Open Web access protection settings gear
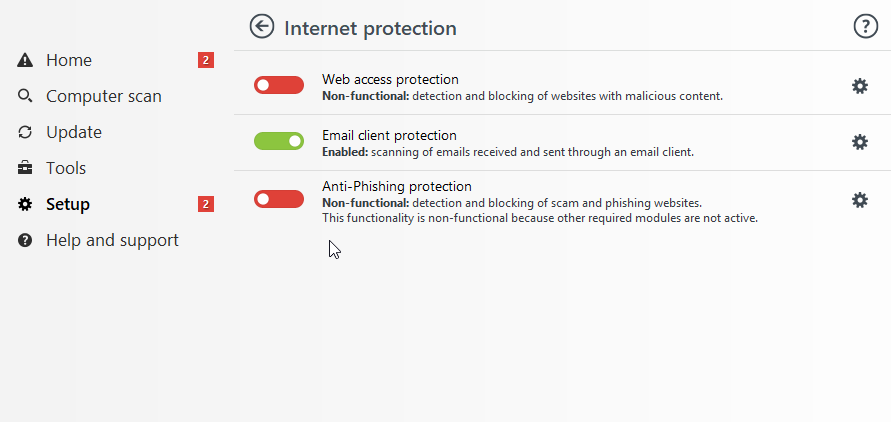The image size is (891, 422). (860, 86)
